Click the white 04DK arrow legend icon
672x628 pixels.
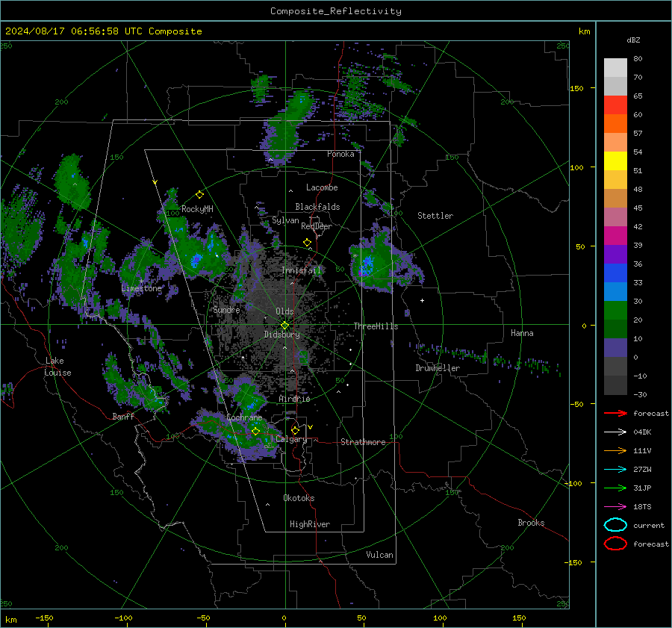(x=615, y=432)
